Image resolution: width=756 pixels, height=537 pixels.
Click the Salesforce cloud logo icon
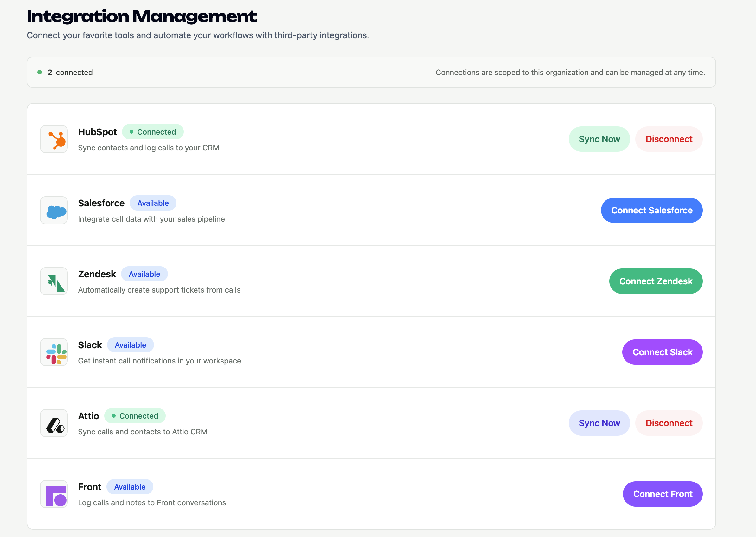click(54, 210)
